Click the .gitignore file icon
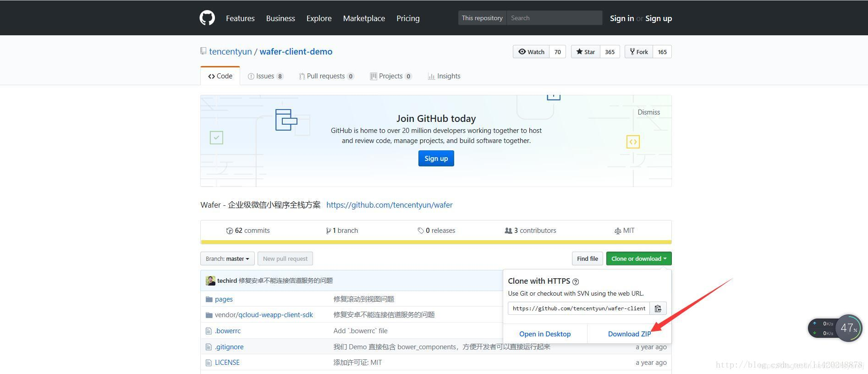Viewport: 868px width, 374px height. 209,347
